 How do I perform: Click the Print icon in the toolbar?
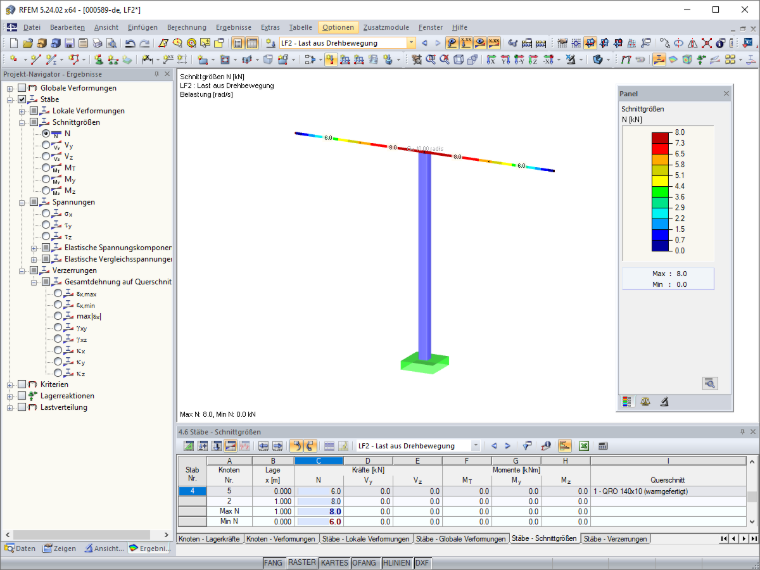[97, 43]
